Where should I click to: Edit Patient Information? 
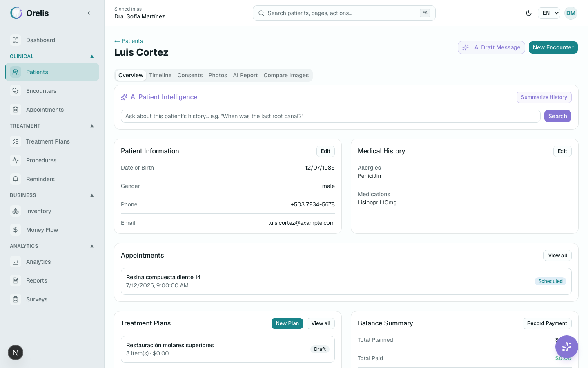tap(325, 151)
